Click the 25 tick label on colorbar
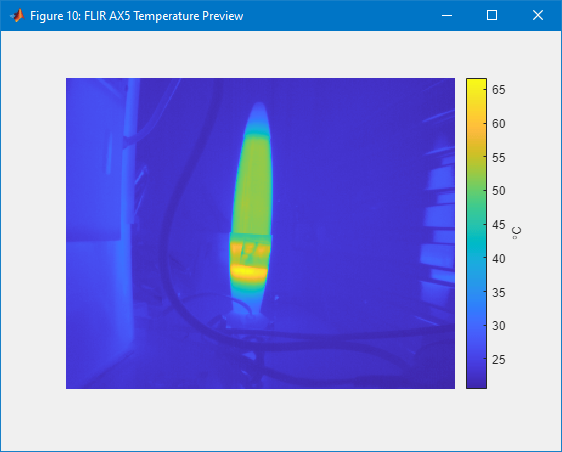 [499, 360]
